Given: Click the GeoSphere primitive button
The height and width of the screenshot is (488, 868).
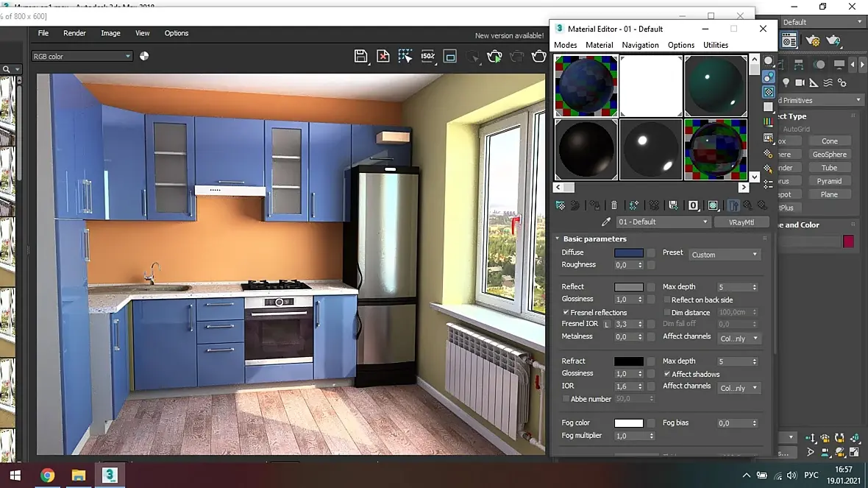Looking at the screenshot, I should 829,155.
